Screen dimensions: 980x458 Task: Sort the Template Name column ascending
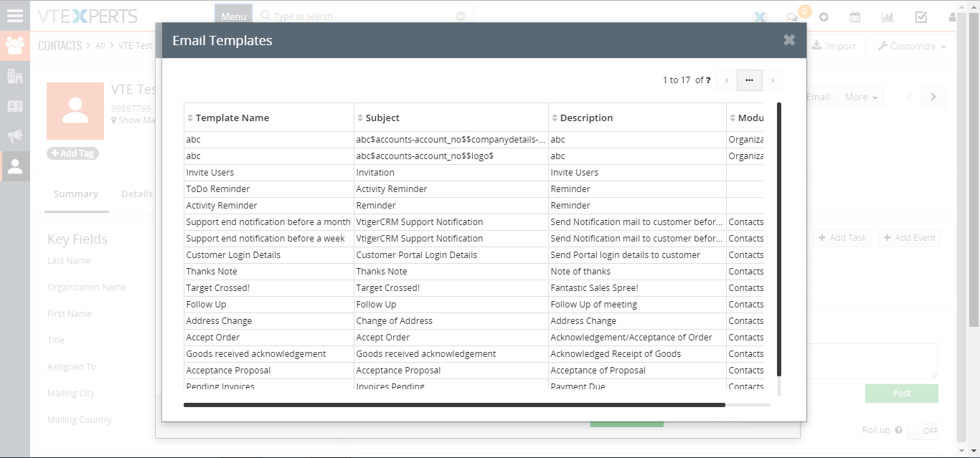189,117
